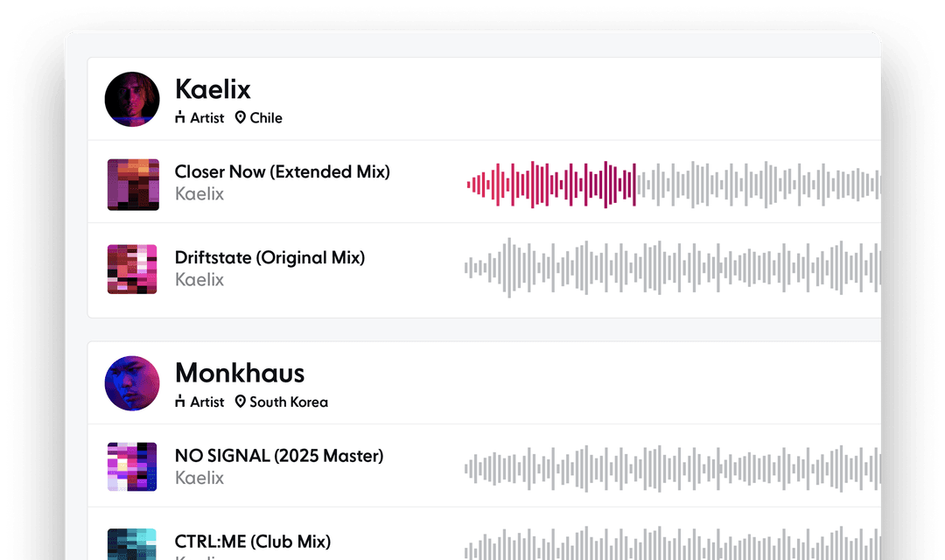This screenshot has height=560, width=945.
Task: Click the location pin beside Chile
Action: click(x=241, y=118)
